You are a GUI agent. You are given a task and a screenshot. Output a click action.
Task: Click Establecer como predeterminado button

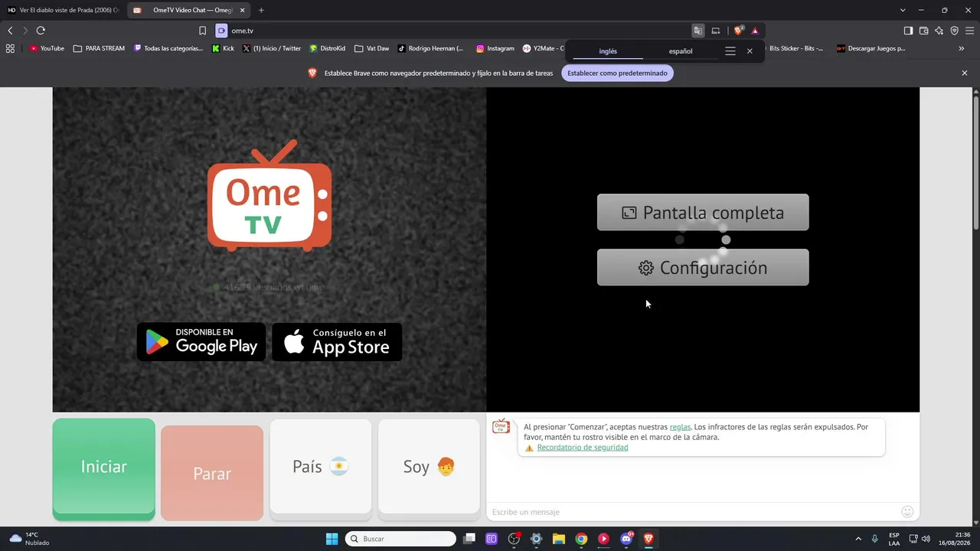[617, 73]
